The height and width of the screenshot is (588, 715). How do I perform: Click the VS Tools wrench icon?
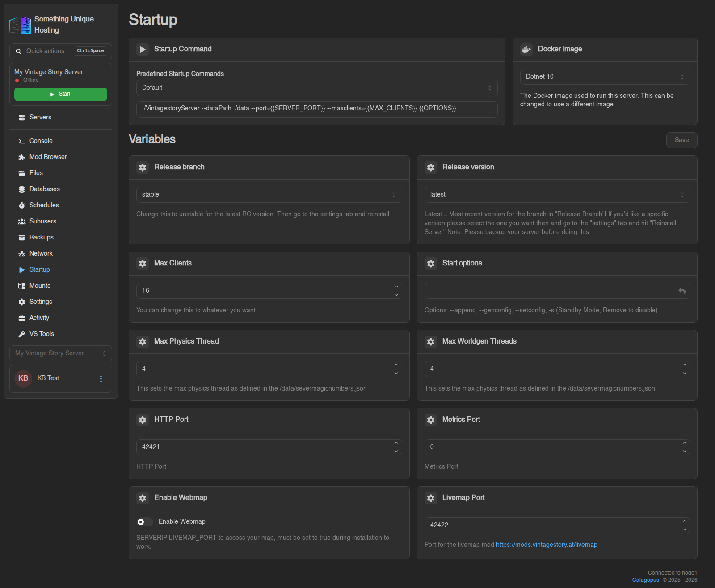(21, 334)
